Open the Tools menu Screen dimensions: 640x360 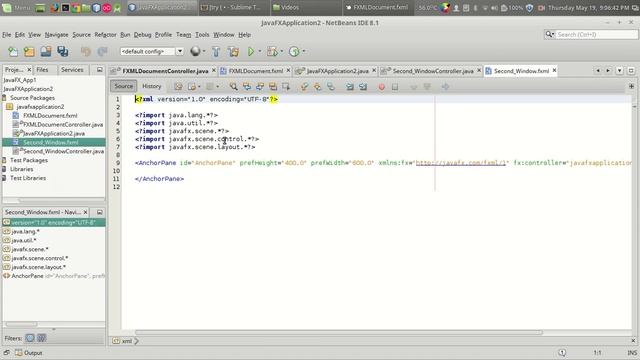[x=202, y=35]
